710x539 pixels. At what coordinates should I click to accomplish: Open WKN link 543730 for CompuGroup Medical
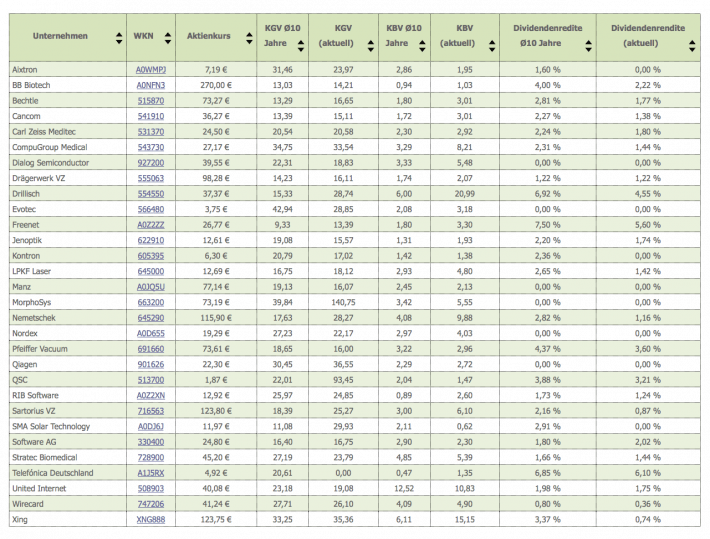[x=151, y=147]
